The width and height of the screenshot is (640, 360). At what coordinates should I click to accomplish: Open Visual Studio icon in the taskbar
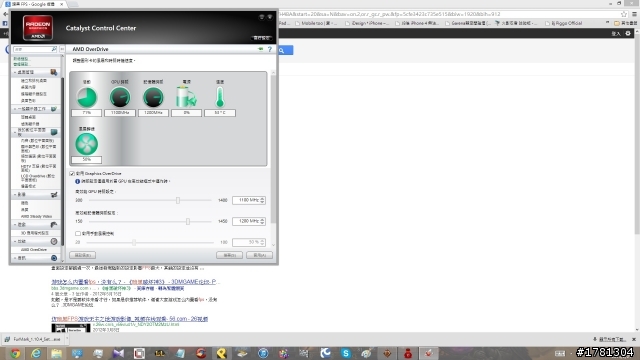(118, 353)
